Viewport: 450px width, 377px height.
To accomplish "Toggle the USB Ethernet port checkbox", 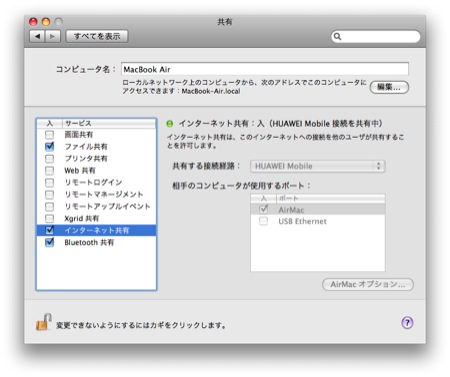I will pyautogui.click(x=264, y=221).
